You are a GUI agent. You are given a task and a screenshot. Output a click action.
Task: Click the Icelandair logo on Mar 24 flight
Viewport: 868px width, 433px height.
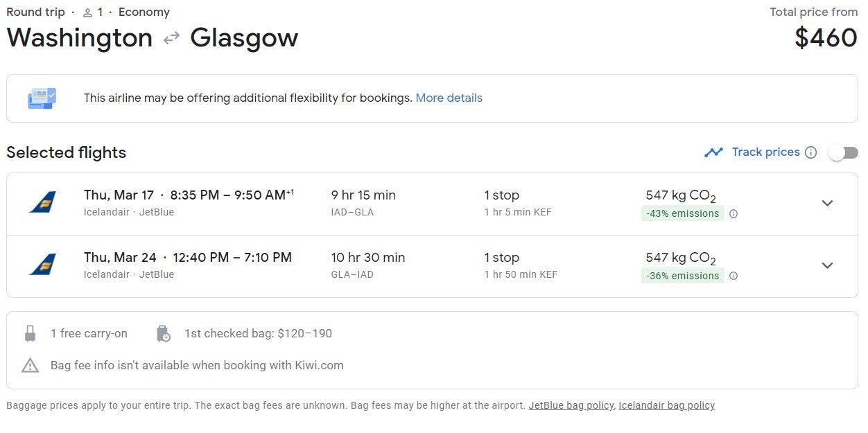[x=43, y=265]
